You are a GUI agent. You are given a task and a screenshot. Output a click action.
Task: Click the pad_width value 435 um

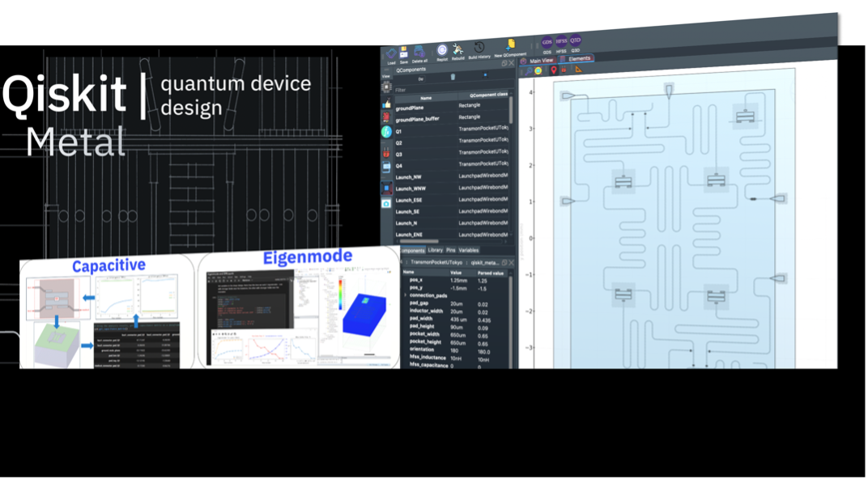pos(460,319)
